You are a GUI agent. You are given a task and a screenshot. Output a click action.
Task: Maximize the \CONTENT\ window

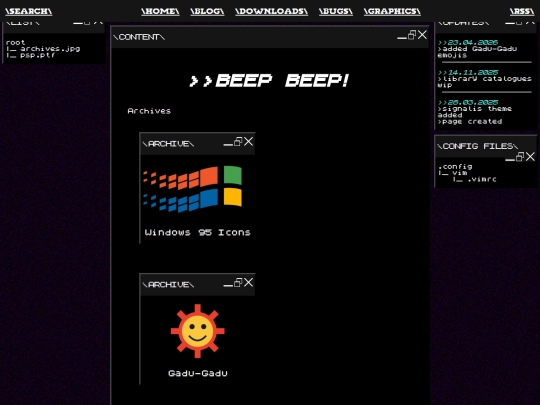(x=412, y=35)
